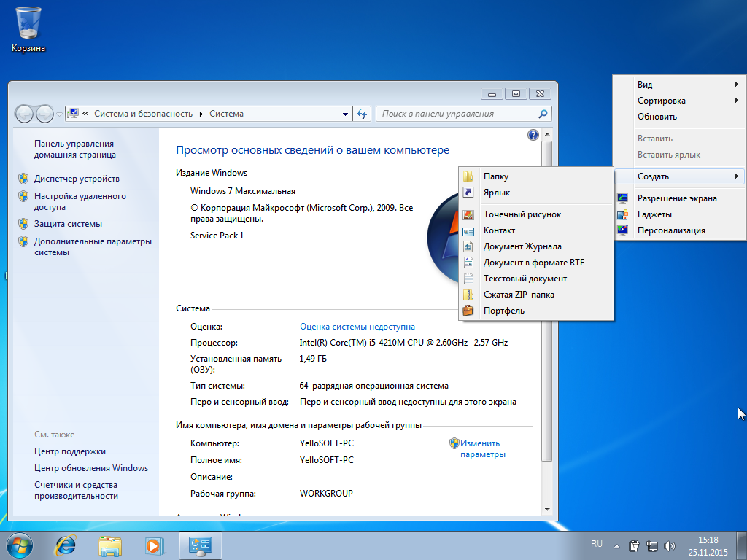Image resolution: width=747 pixels, height=560 pixels.
Task: Choose Ярлык in the Создать submenu
Action: click(536, 192)
